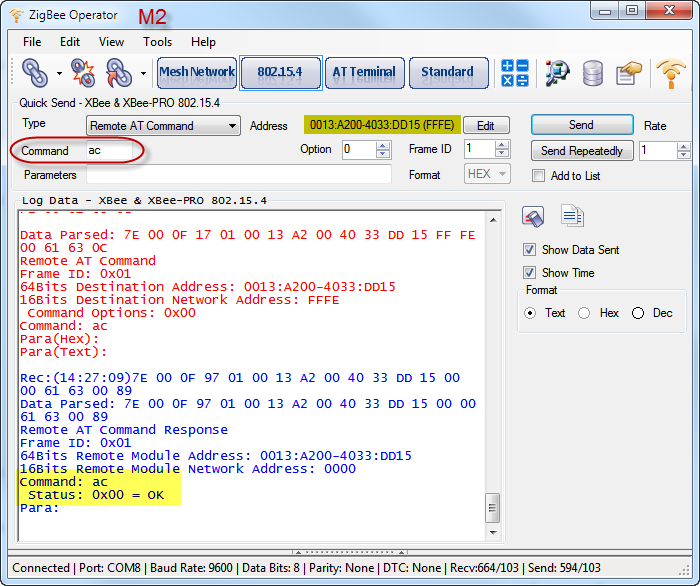This screenshot has width=700, height=586.
Task: Click the clear log eraser icon
Action: click(x=533, y=217)
